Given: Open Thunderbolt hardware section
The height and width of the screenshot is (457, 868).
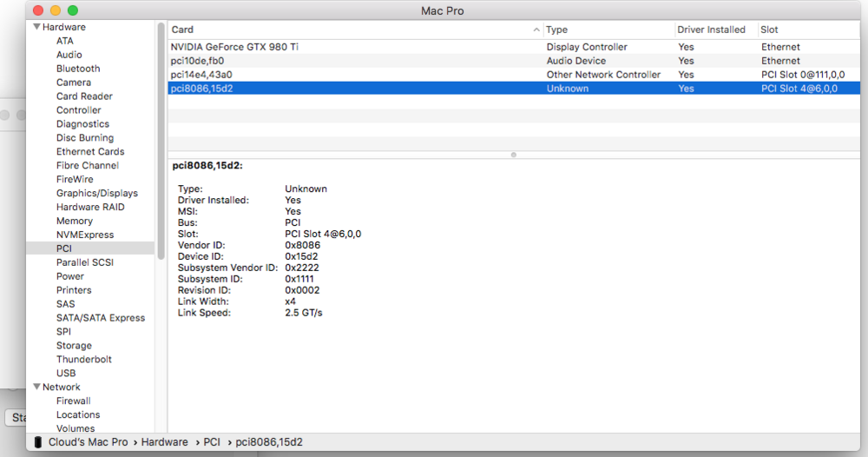Looking at the screenshot, I should point(83,359).
